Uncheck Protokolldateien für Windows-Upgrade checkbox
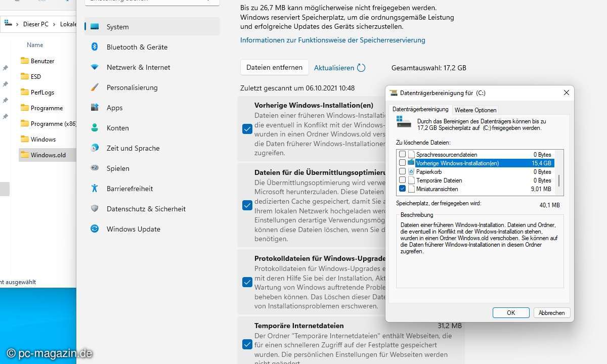 click(247, 282)
